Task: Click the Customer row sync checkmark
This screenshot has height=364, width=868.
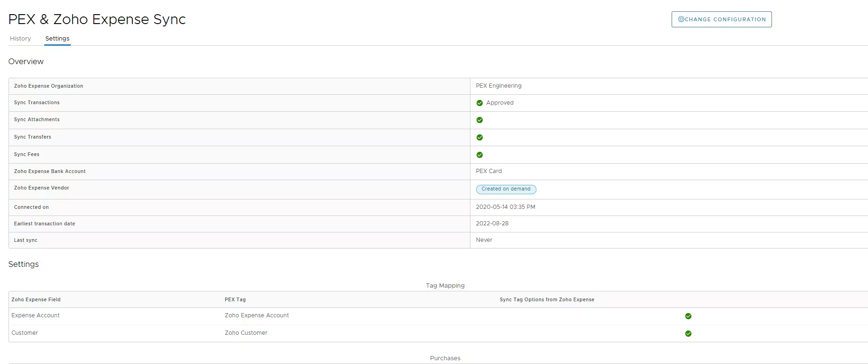Action: (688, 334)
